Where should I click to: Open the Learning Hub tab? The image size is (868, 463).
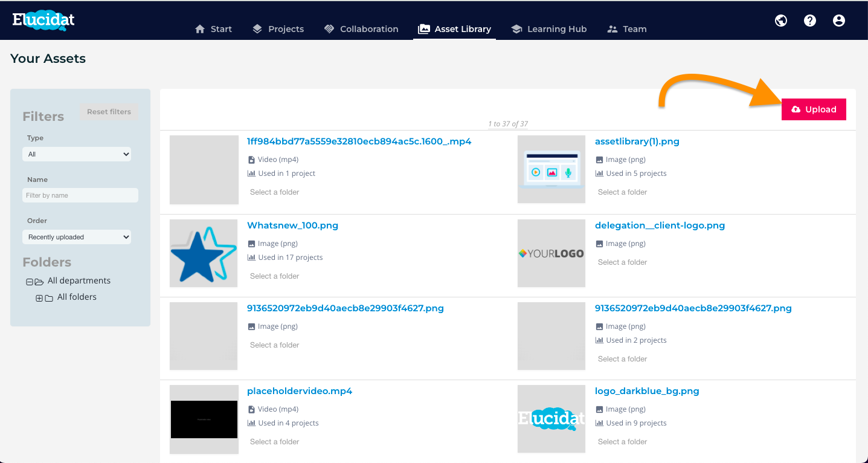pos(549,29)
